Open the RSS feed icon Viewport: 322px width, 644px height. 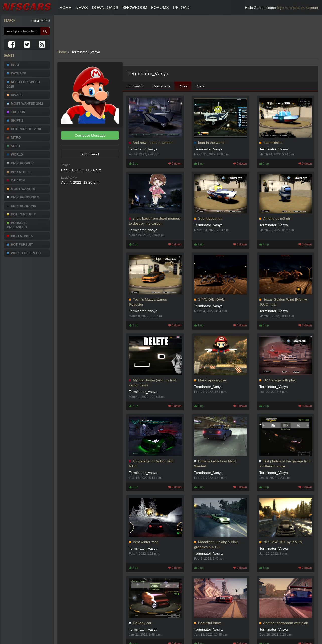42,45
